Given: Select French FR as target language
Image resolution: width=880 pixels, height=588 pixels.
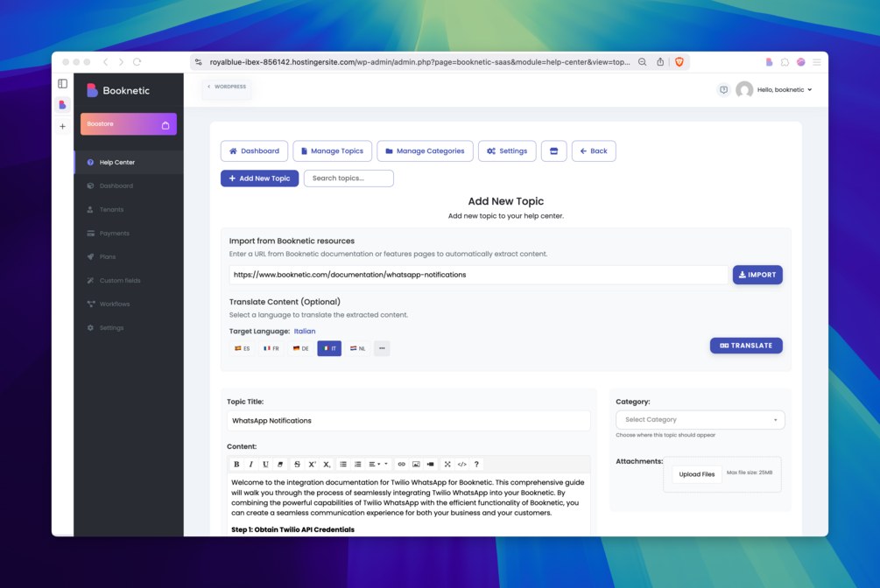Looking at the screenshot, I should [x=271, y=348].
